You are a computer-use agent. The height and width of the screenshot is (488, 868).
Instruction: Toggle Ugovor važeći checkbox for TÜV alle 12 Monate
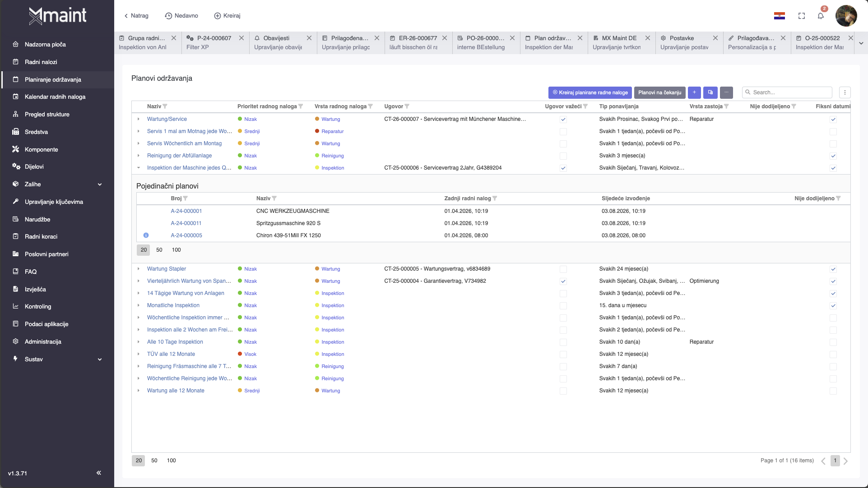pos(563,354)
